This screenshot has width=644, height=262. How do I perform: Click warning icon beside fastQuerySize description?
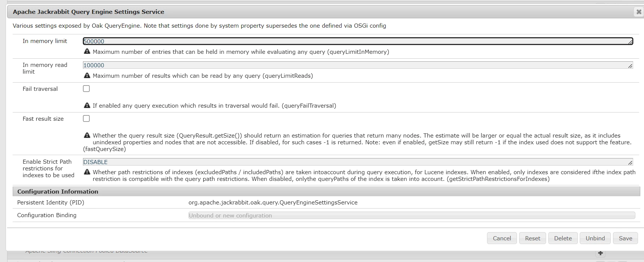pos(87,135)
